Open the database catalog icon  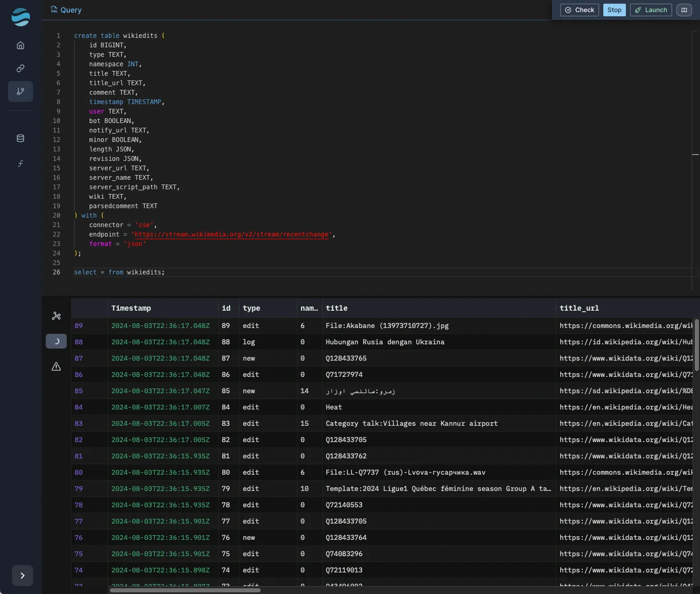tap(20, 138)
